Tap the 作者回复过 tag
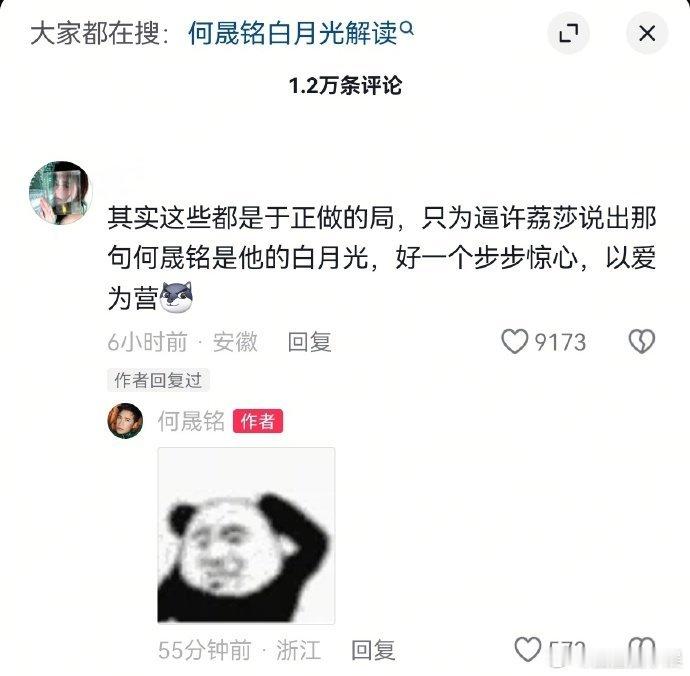690x676 pixels. click(158, 380)
